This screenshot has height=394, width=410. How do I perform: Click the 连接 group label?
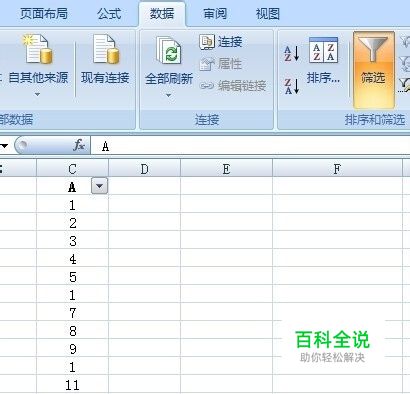[x=207, y=119]
